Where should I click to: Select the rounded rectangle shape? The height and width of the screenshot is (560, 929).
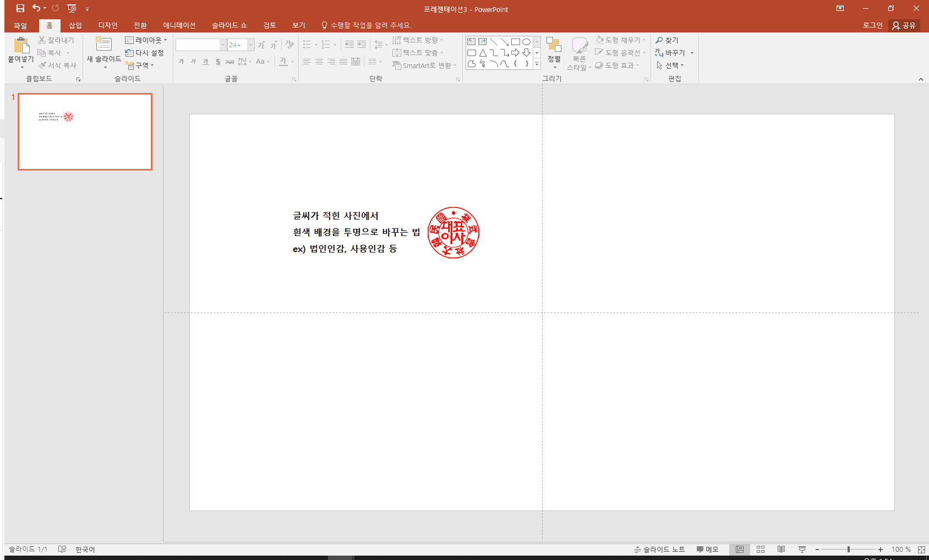[x=472, y=53]
